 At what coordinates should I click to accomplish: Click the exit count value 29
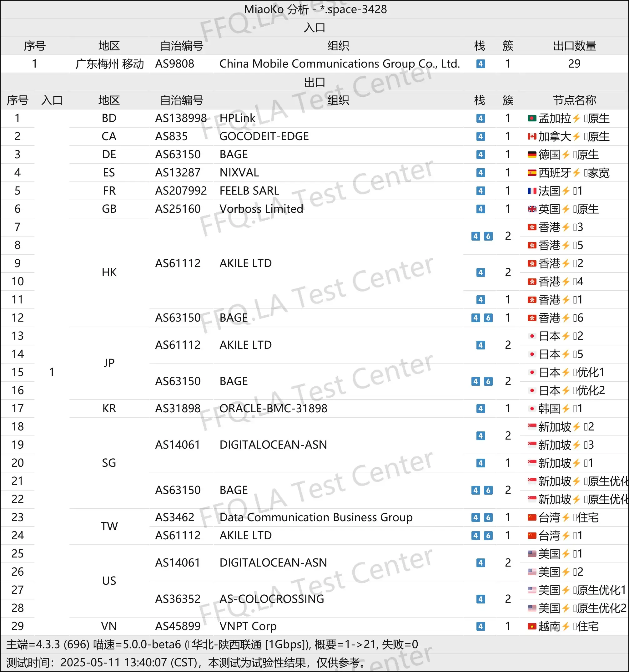pyautogui.click(x=574, y=64)
